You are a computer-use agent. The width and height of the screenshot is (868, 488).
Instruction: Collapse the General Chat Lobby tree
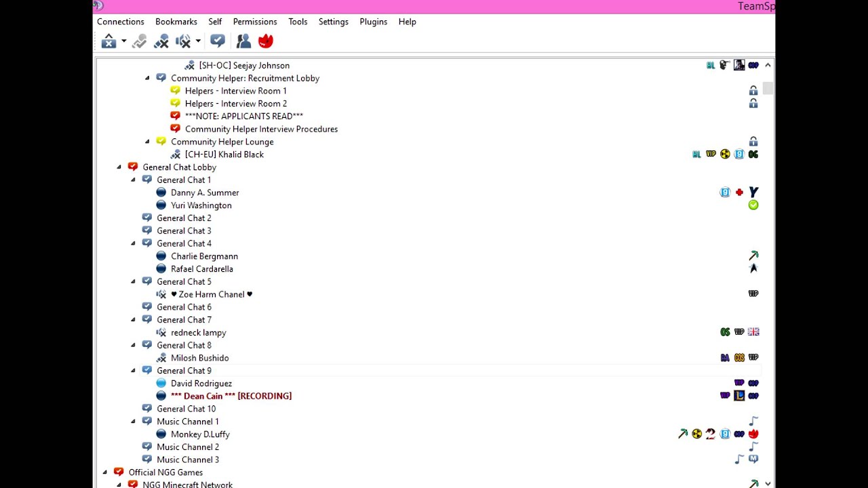[119, 167]
